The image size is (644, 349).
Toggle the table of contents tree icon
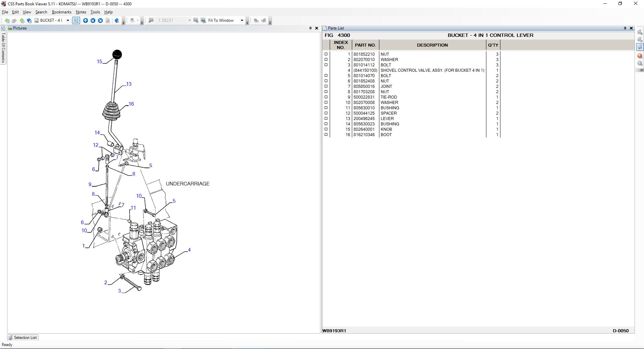[x=76, y=20]
